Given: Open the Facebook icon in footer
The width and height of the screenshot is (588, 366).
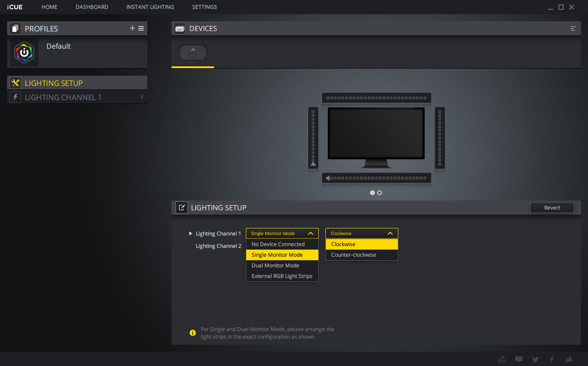Looking at the screenshot, I should point(552,359).
